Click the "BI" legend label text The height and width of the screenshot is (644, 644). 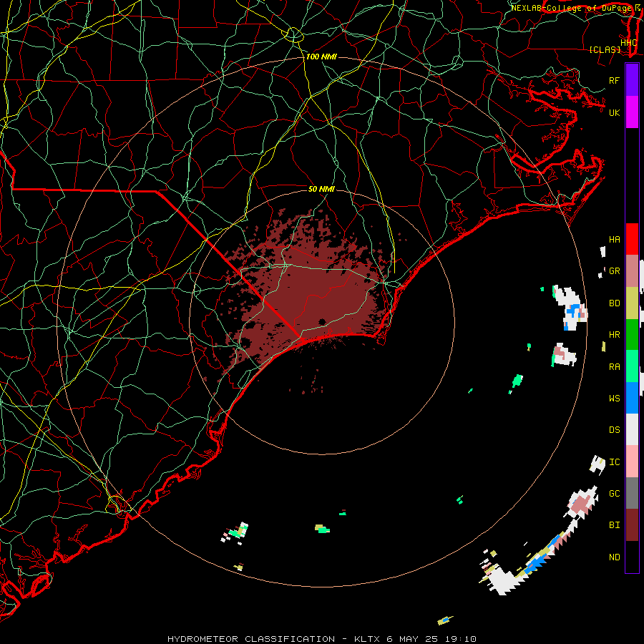(614, 525)
